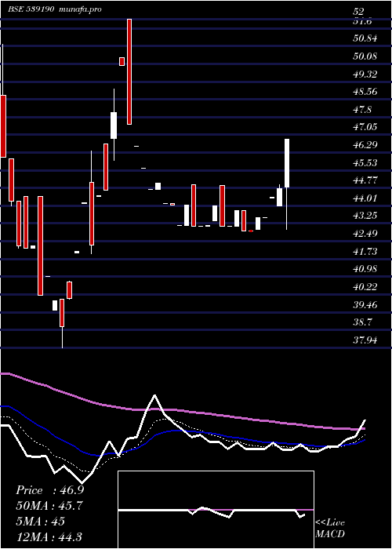Select the 39.46 price axis label

point(365,305)
